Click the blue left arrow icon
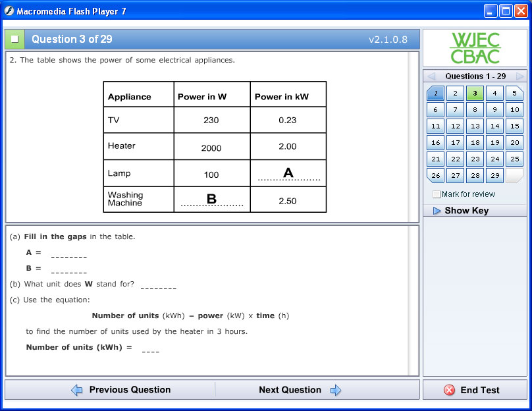Viewport: 532px width, 411px height. pyautogui.click(x=77, y=390)
